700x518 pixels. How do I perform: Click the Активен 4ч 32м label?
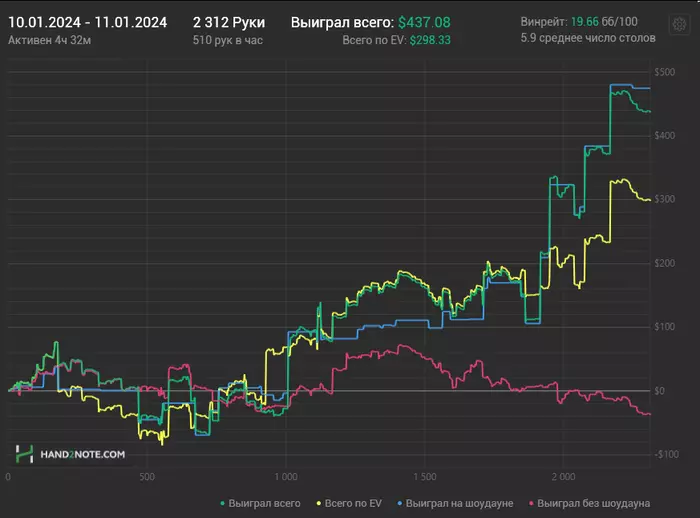[x=50, y=40]
